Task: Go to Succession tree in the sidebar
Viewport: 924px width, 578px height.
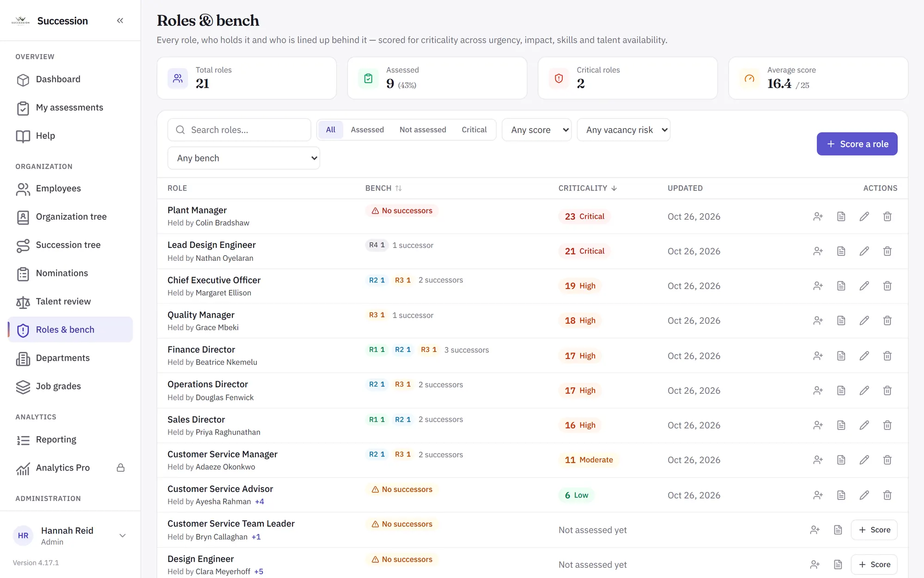Action: pyautogui.click(x=70, y=245)
